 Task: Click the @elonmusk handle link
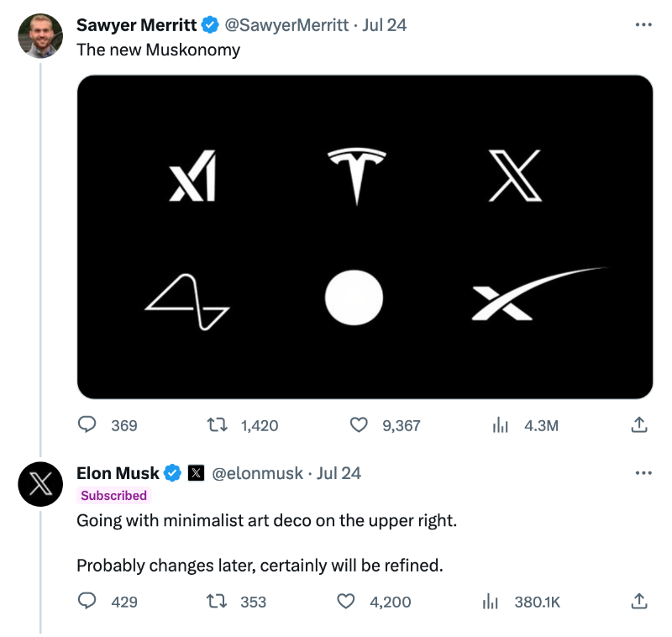[x=258, y=473]
